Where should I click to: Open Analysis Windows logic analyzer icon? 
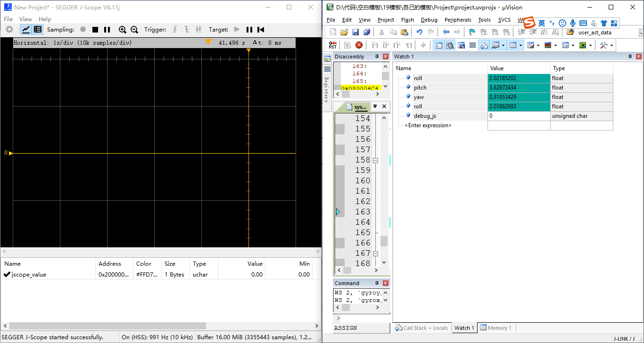click(x=548, y=45)
